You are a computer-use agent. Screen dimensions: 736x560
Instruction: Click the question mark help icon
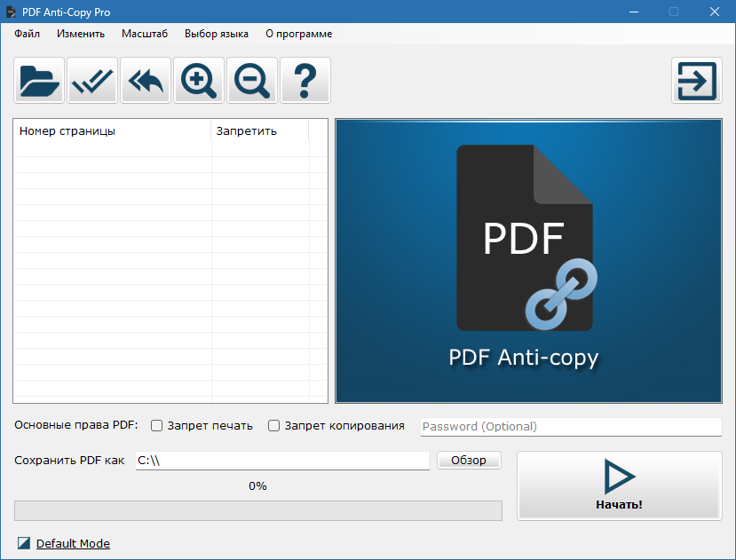pos(305,82)
